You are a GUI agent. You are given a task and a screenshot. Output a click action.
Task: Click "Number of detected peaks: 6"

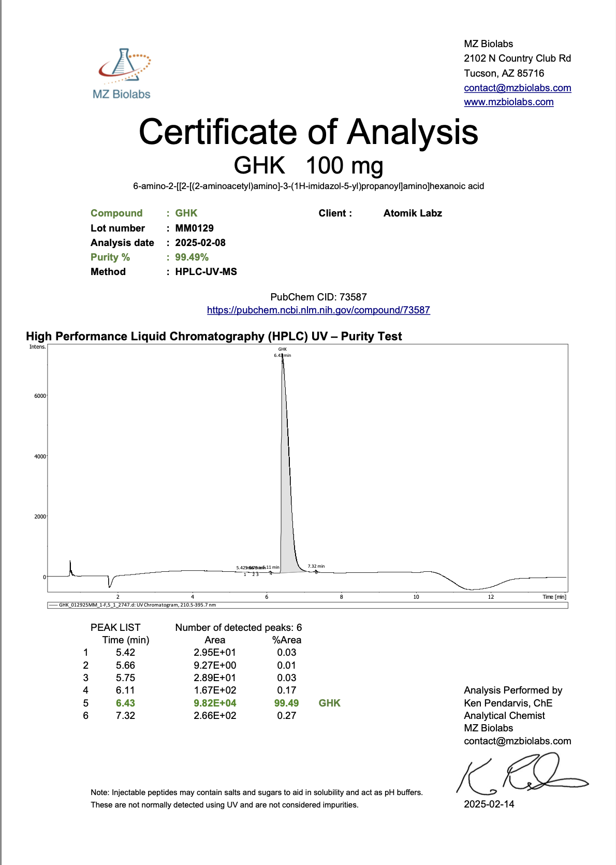click(x=239, y=627)
